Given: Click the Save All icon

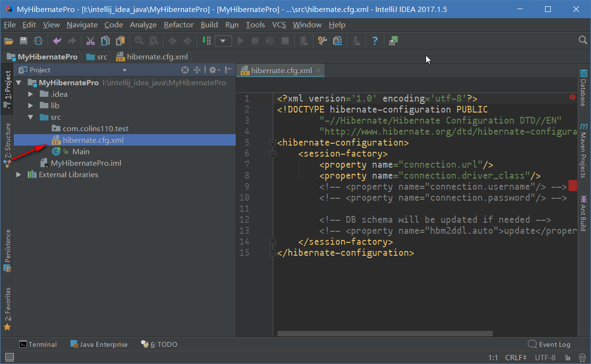Looking at the screenshot, I should [x=23, y=40].
